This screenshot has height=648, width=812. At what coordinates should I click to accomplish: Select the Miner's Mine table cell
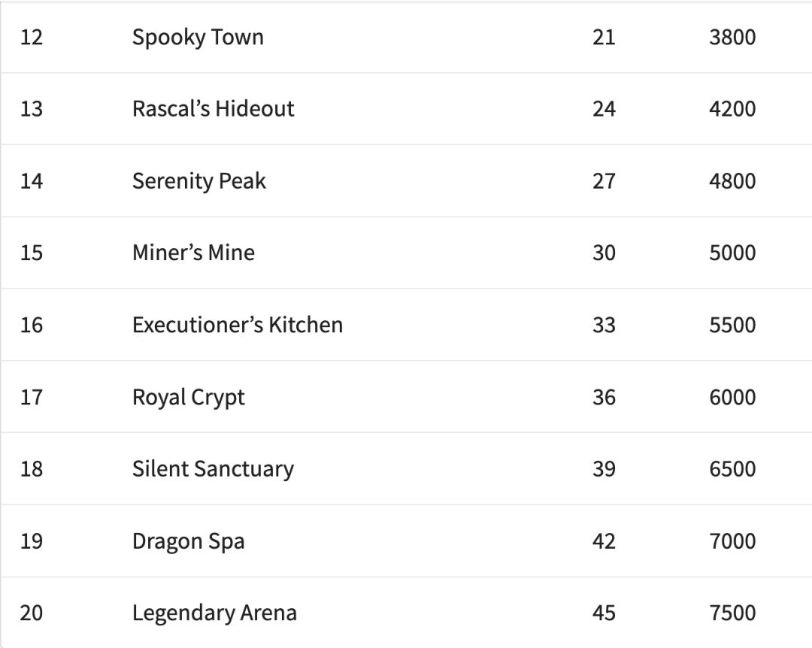[x=193, y=253]
